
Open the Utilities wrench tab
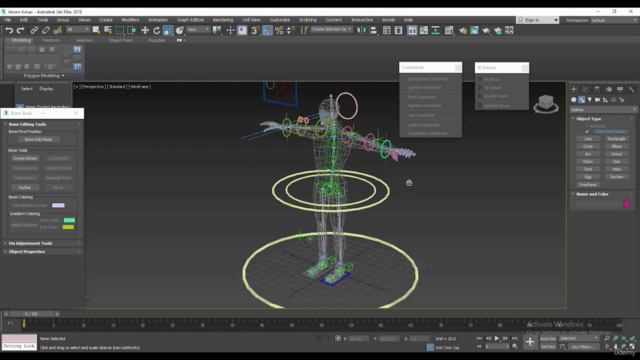click(631, 89)
